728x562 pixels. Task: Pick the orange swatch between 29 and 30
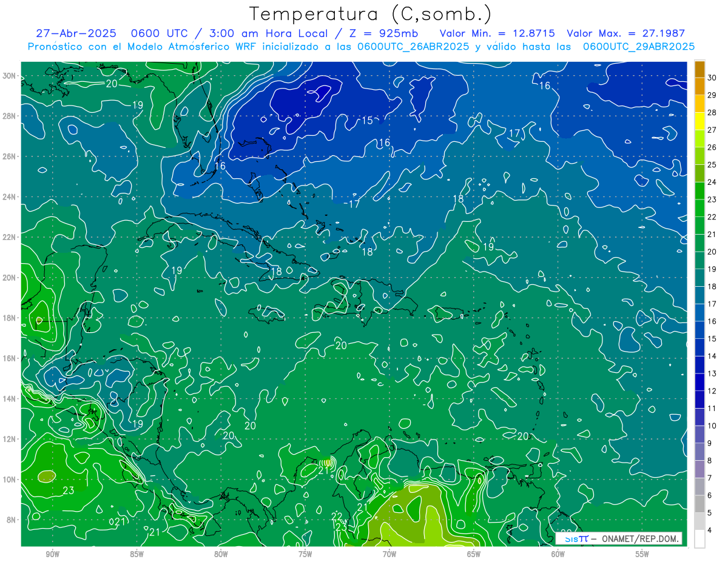pyautogui.click(x=699, y=87)
